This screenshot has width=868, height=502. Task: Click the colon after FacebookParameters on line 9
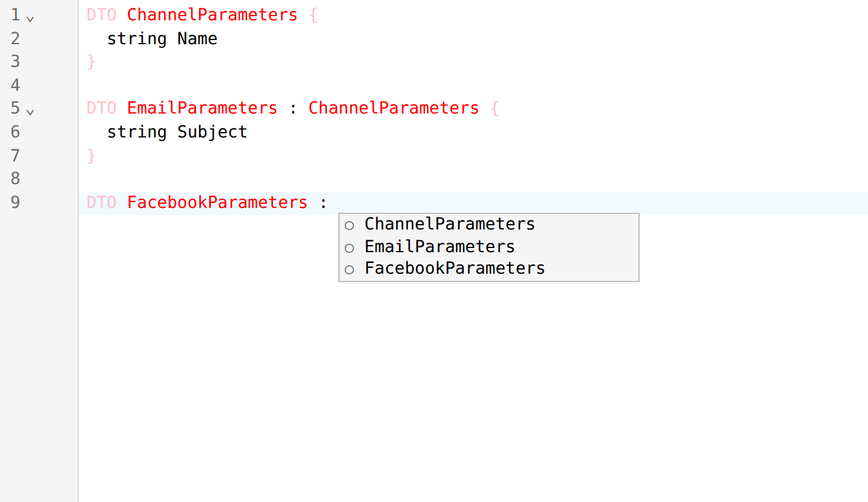[x=323, y=203]
